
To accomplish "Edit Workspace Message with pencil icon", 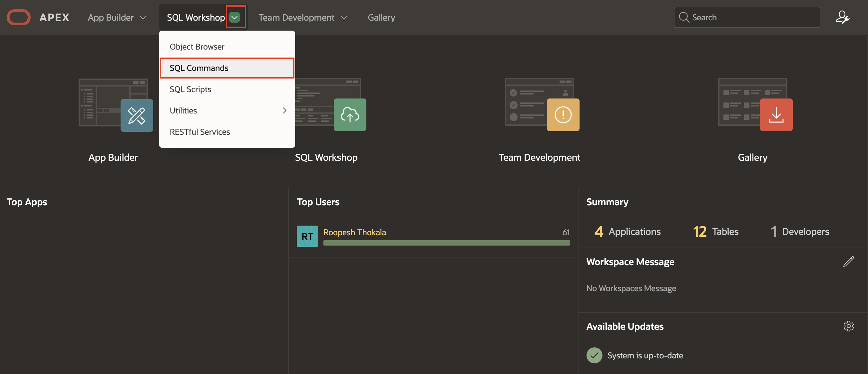I will 848,262.
